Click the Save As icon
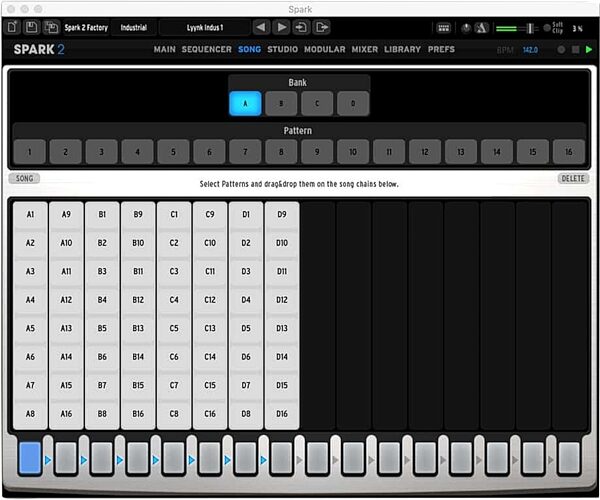The height and width of the screenshot is (500, 600). (x=51, y=27)
